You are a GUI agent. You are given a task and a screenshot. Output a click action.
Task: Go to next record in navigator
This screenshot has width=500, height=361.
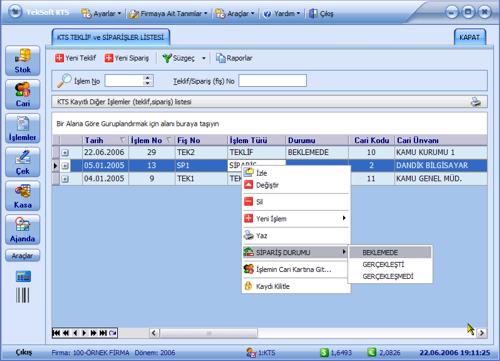coord(84,333)
